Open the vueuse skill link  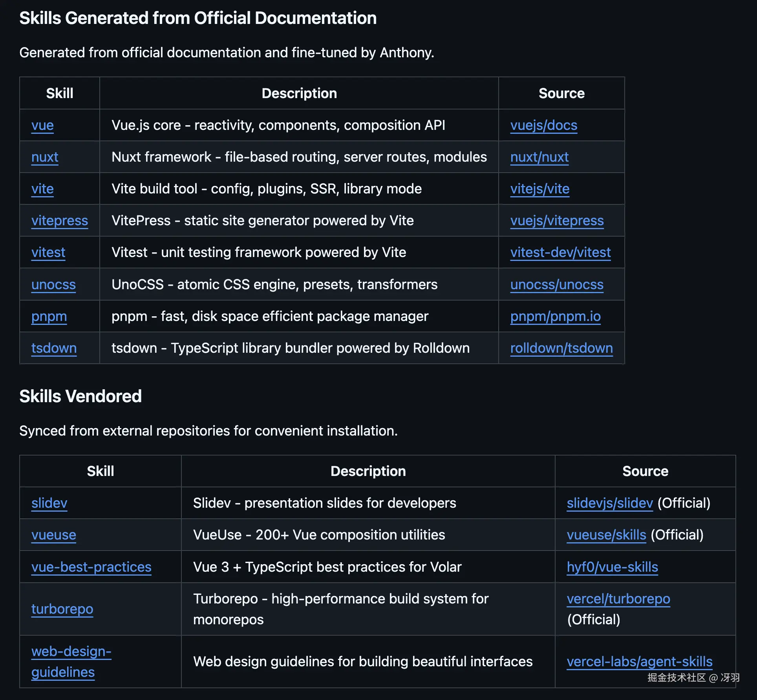[x=54, y=535]
